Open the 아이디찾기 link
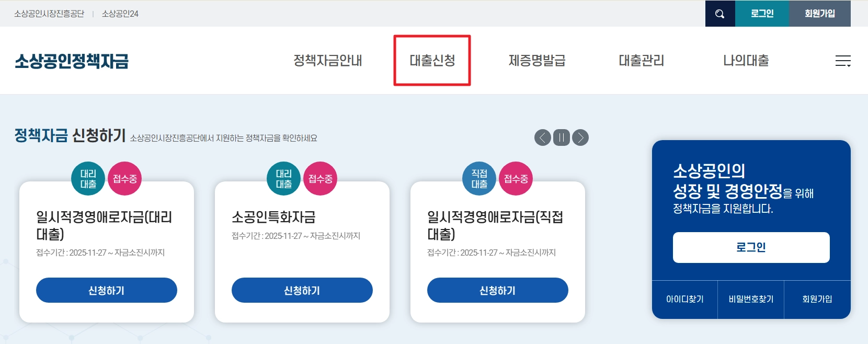This screenshot has height=344, width=868. click(684, 300)
